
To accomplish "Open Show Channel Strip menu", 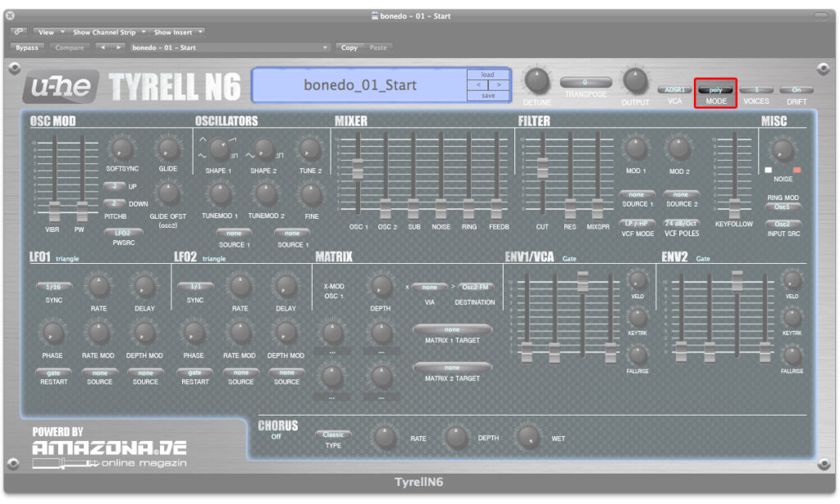I will [x=107, y=32].
